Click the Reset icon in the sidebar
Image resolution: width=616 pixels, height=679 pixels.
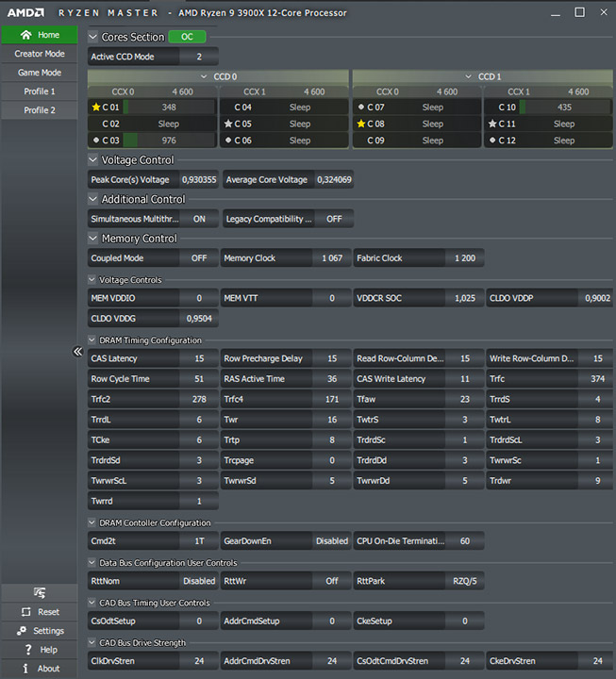pyautogui.click(x=26, y=612)
